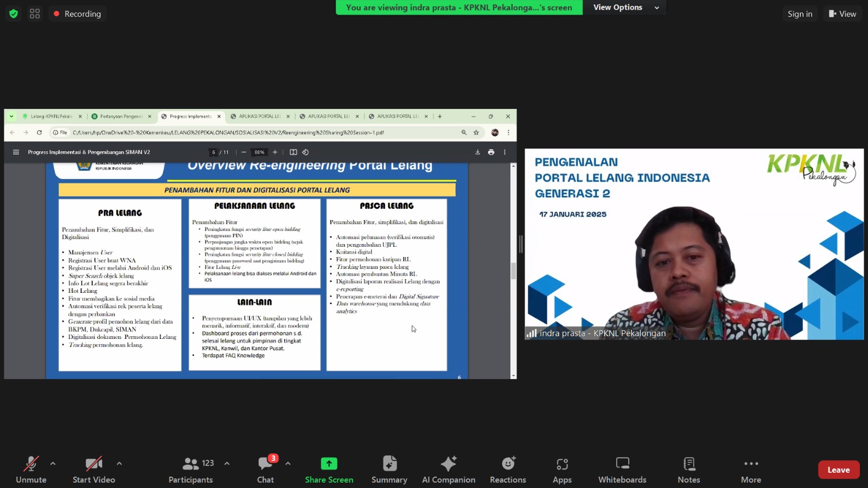Image resolution: width=868 pixels, height=488 pixels.
Task: Click the Sign in button
Action: pyautogui.click(x=800, y=14)
